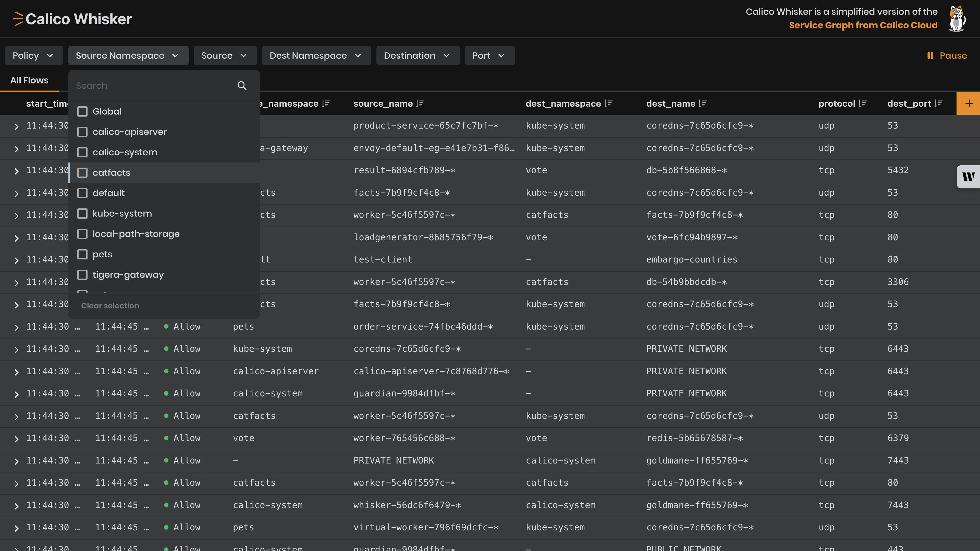
Task: Click the Calico Whisker logo icon
Action: 18,19
